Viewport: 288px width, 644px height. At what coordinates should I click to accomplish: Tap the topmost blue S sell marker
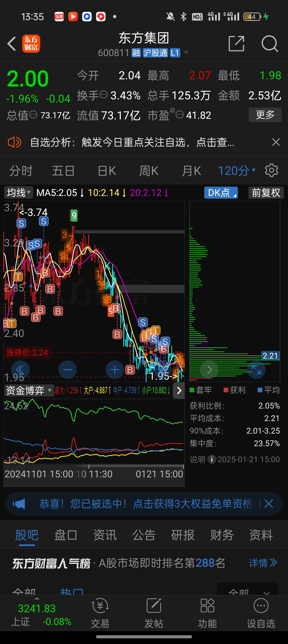click(44, 221)
